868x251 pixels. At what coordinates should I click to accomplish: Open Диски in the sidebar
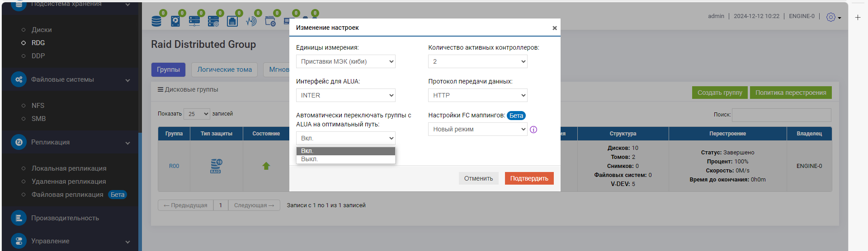coord(42,30)
